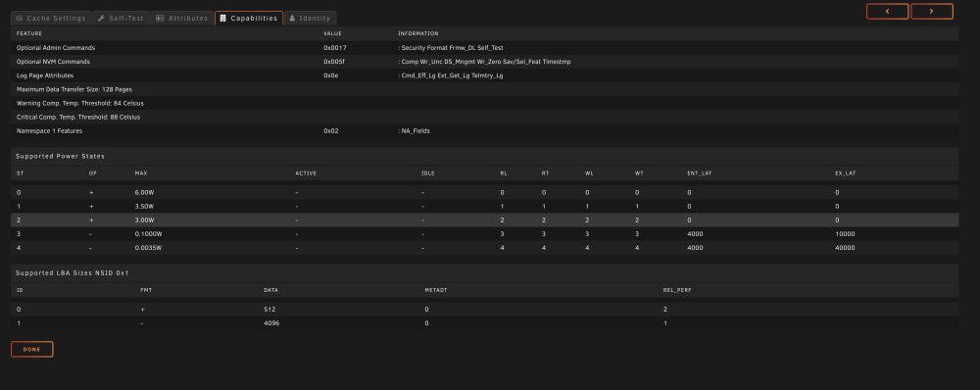
Task: Click the NA_Fields information text
Action: (x=416, y=130)
